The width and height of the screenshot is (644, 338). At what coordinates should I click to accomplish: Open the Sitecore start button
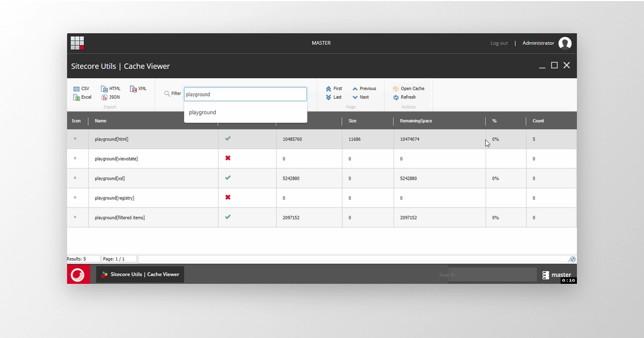coord(78,274)
